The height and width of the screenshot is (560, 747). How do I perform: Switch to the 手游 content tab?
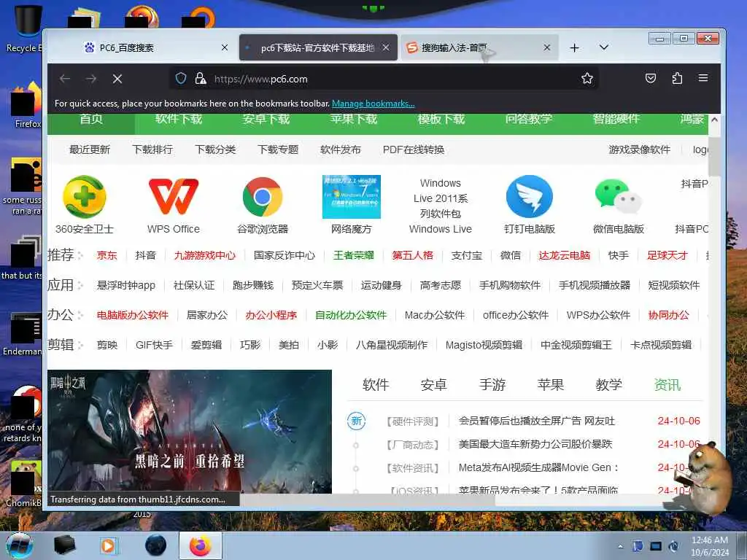point(492,385)
